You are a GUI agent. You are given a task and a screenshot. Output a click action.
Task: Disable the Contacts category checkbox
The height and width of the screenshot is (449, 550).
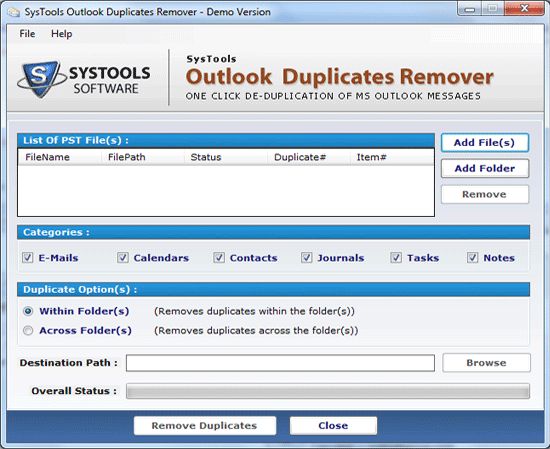coord(219,258)
